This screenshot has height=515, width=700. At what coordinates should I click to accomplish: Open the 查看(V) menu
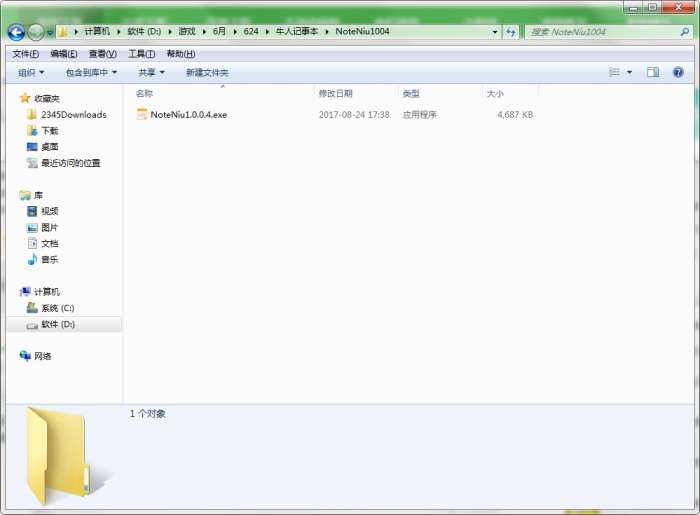pos(103,54)
